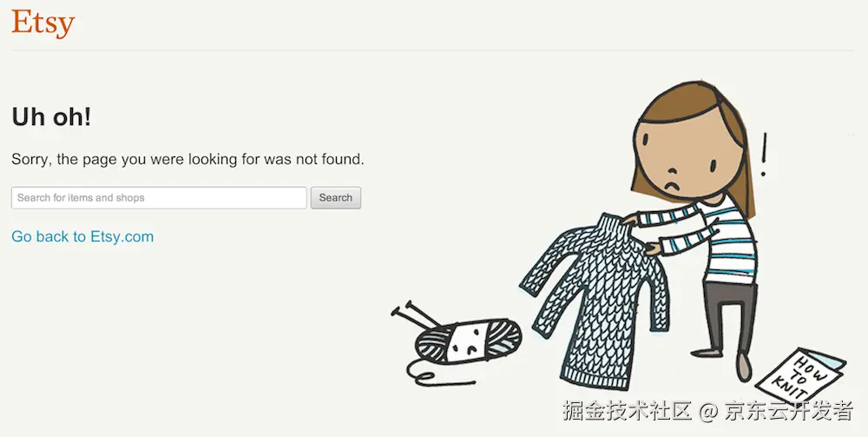The height and width of the screenshot is (437, 868).
Task: Click the Etsy logo in the header
Action: point(43,23)
